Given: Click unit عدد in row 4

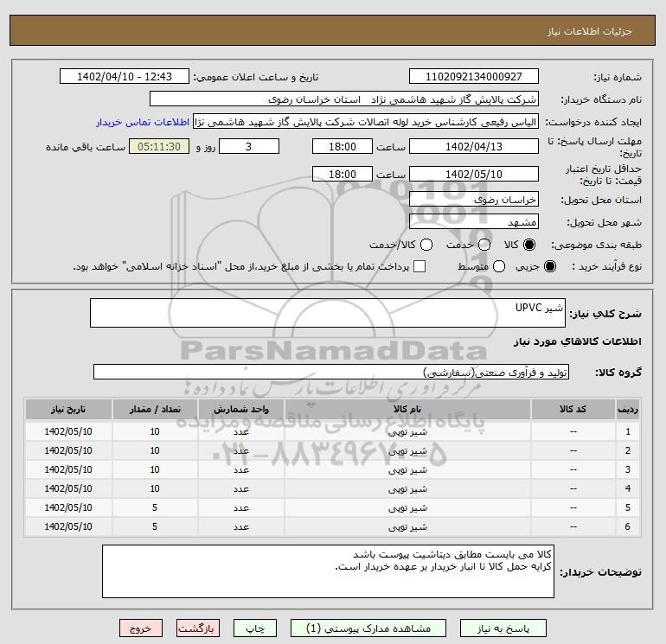Looking at the screenshot, I should point(240,489).
